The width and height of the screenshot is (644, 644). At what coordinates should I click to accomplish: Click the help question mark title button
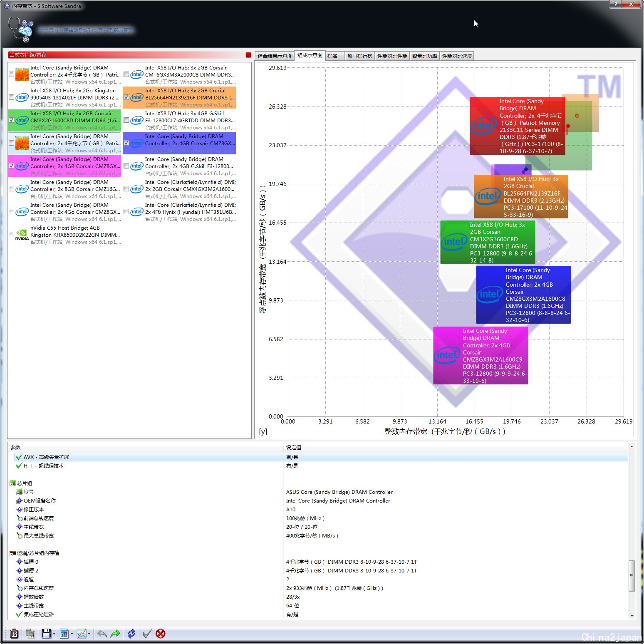pyautogui.click(x=615, y=4)
